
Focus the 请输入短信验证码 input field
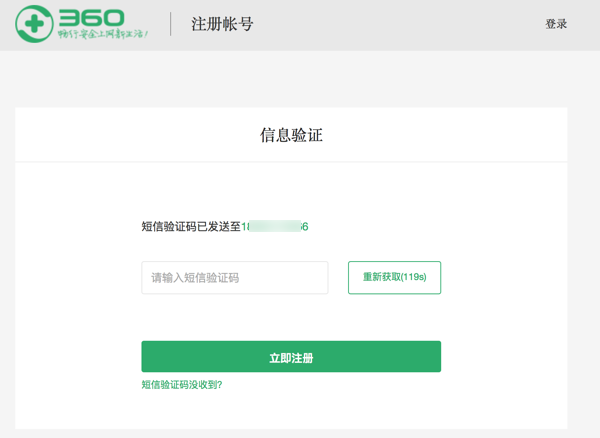234,278
